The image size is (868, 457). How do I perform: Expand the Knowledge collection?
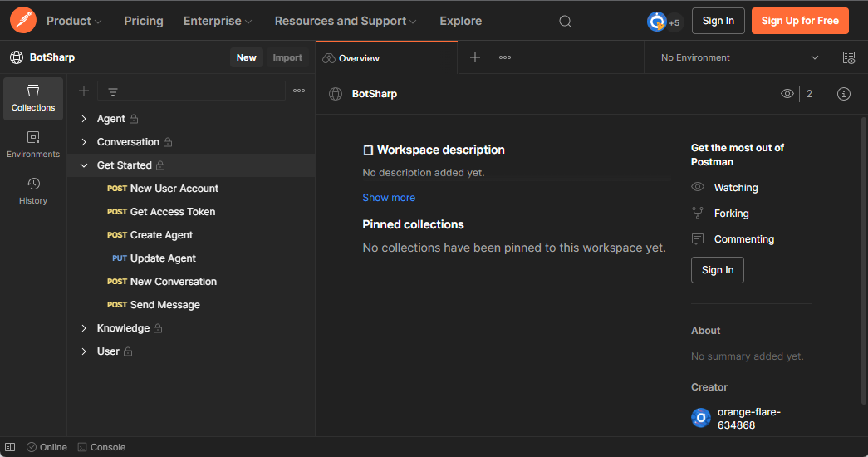tap(84, 328)
